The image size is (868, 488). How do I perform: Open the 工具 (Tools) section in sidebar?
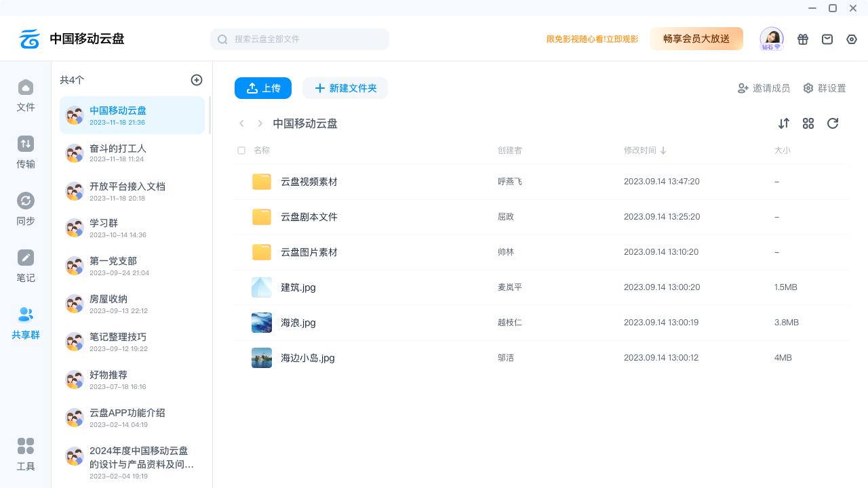(x=25, y=455)
